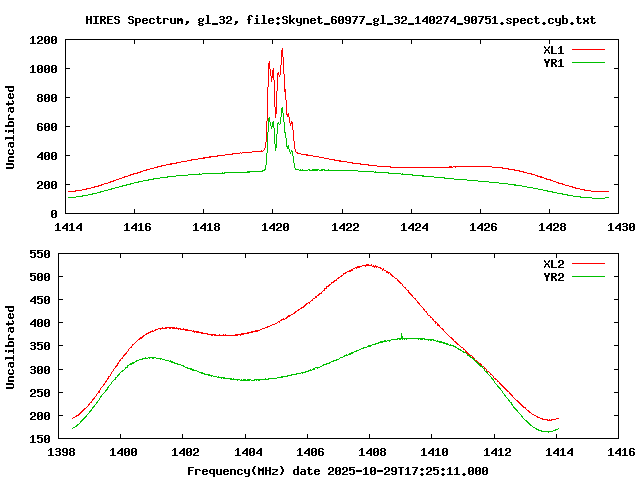640x480 pixels.
Task: Click the 1416 tick label on bottom plot
Action: tap(621, 452)
